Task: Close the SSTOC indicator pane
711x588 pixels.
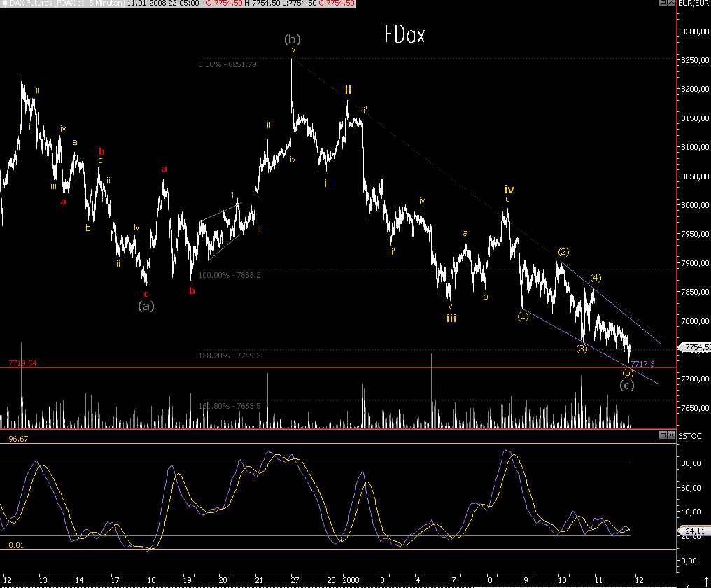Action: point(671,435)
